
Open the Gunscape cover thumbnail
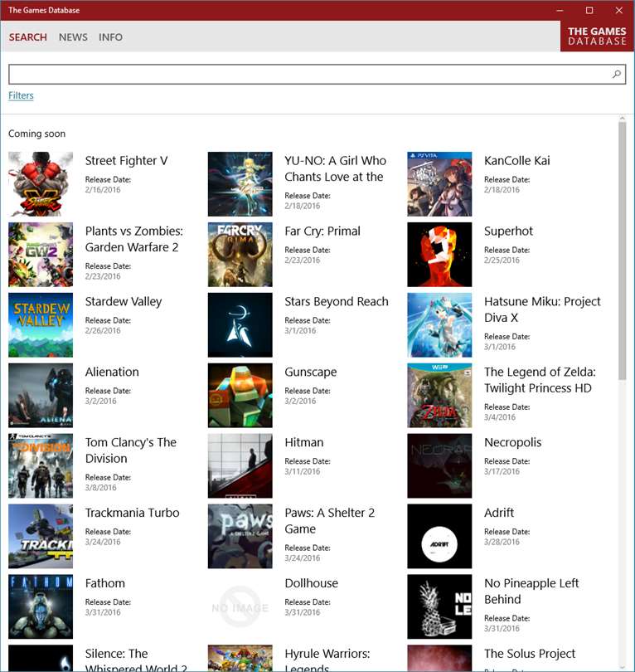pos(240,395)
